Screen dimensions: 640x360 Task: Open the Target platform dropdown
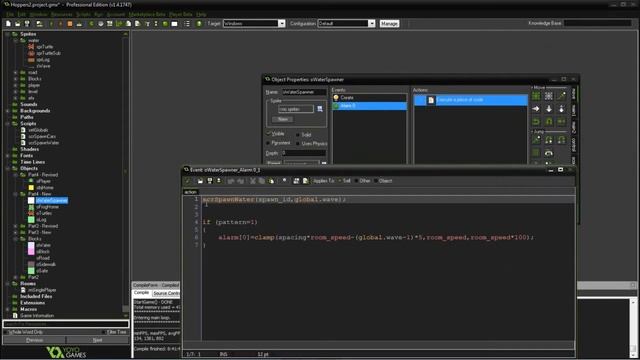[282, 24]
